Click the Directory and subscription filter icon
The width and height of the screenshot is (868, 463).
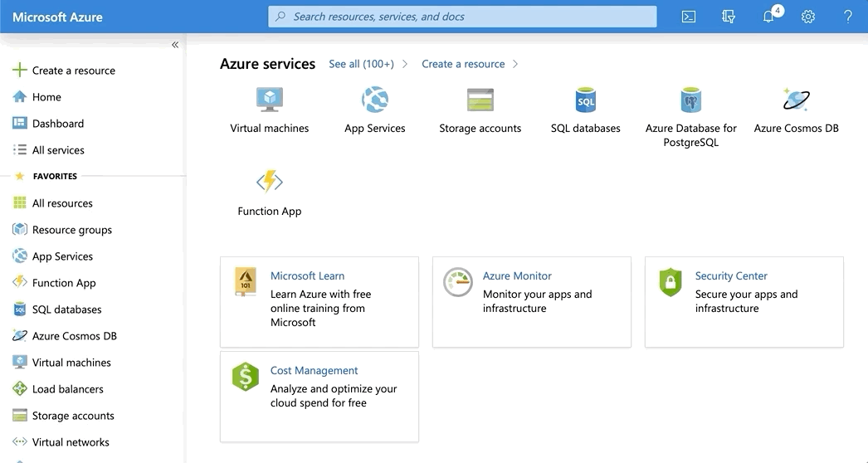tap(729, 17)
